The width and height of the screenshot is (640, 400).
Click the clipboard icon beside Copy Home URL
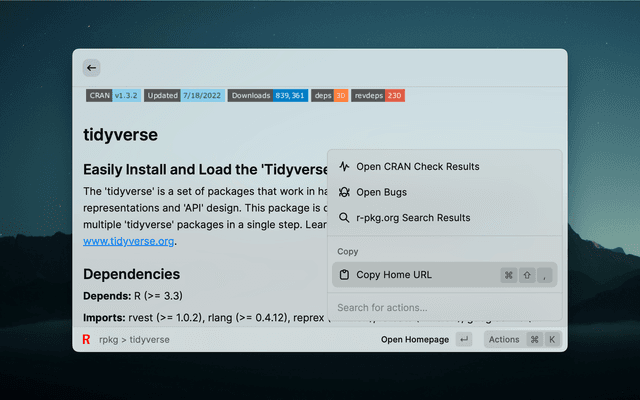(x=344, y=275)
